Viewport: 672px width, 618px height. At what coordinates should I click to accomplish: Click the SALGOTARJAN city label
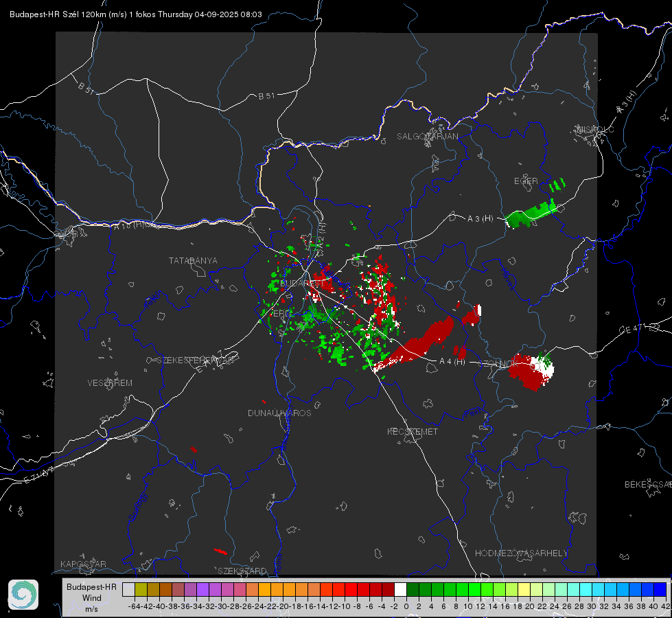(x=427, y=137)
